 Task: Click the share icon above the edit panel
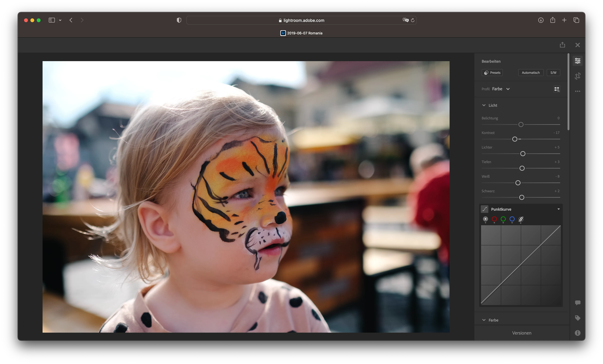pos(562,45)
